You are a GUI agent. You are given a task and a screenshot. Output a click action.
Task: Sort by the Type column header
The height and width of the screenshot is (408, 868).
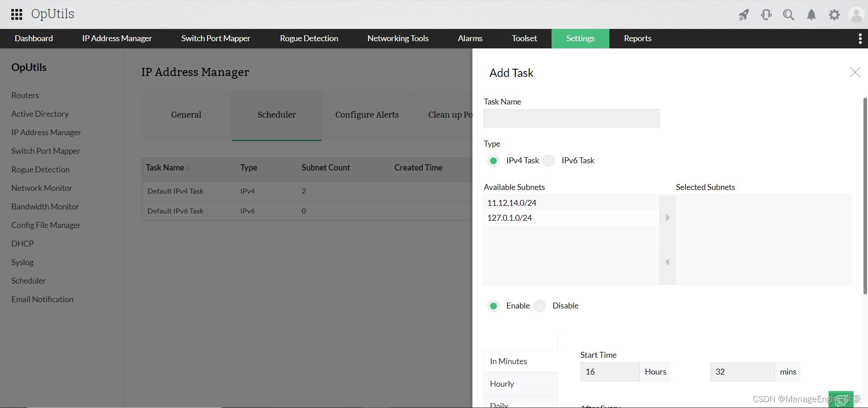249,168
